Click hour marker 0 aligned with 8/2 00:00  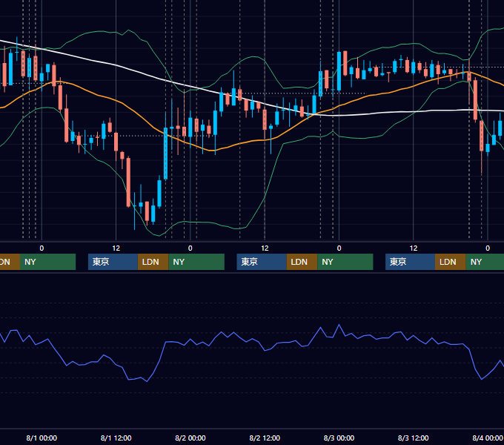(190, 248)
